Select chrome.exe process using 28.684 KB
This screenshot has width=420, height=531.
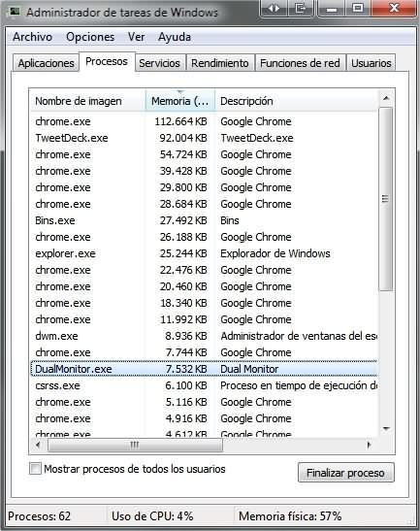tap(204, 204)
